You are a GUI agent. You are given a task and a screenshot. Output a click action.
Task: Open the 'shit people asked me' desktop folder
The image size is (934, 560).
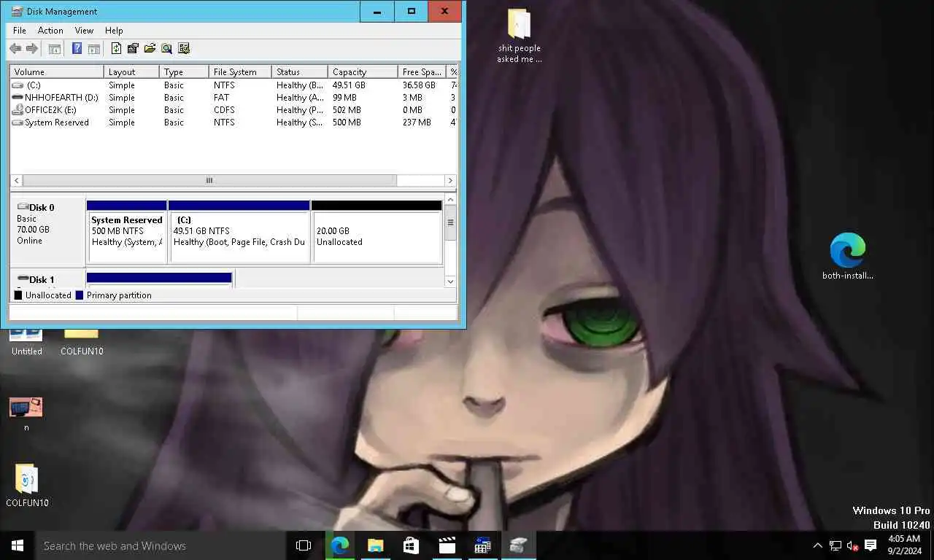pos(519,36)
